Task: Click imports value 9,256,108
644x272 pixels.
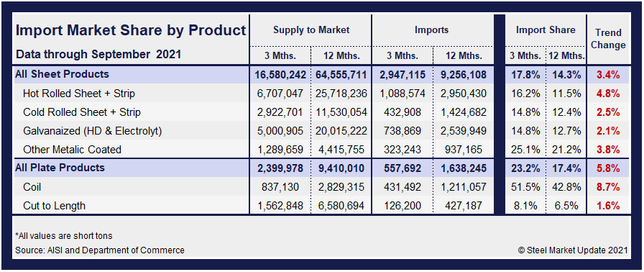Action: click(464, 75)
